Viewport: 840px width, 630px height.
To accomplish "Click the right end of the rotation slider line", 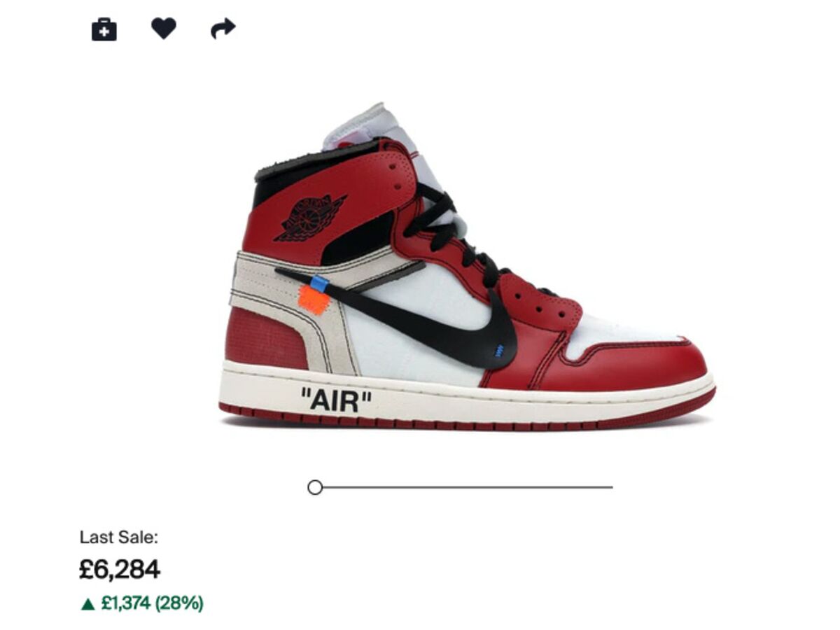I will (x=610, y=487).
